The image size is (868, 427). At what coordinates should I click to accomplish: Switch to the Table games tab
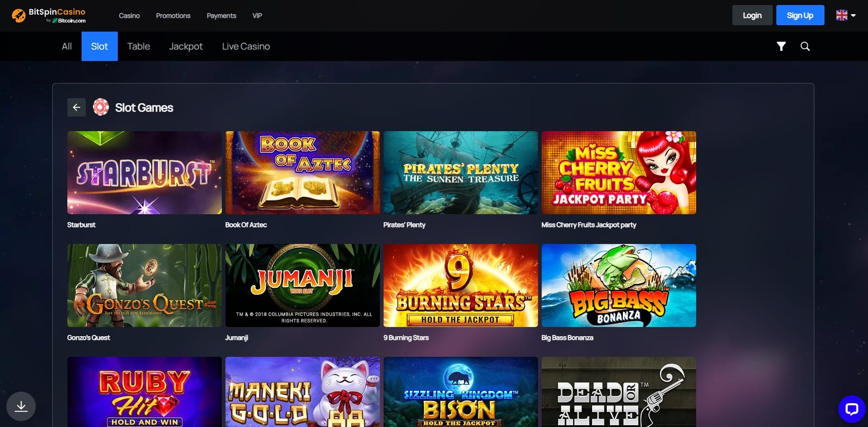click(138, 46)
